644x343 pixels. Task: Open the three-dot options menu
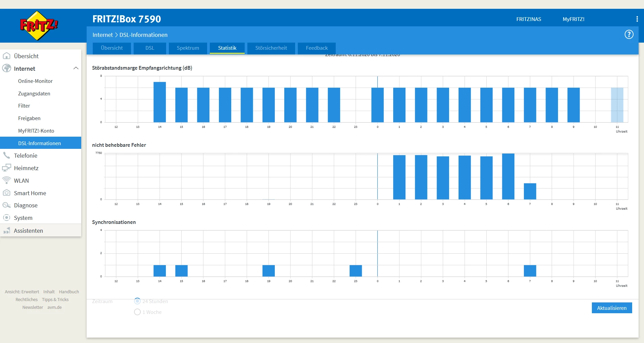[637, 19]
